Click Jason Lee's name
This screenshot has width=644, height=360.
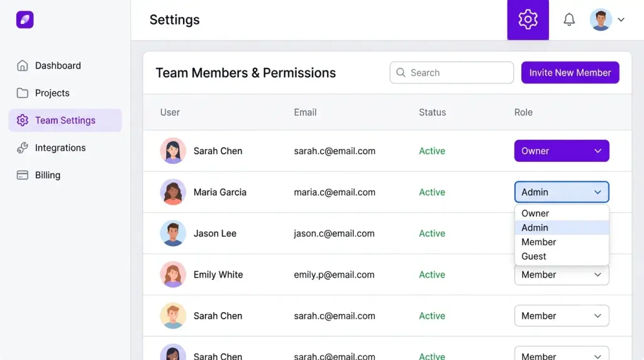click(x=215, y=233)
